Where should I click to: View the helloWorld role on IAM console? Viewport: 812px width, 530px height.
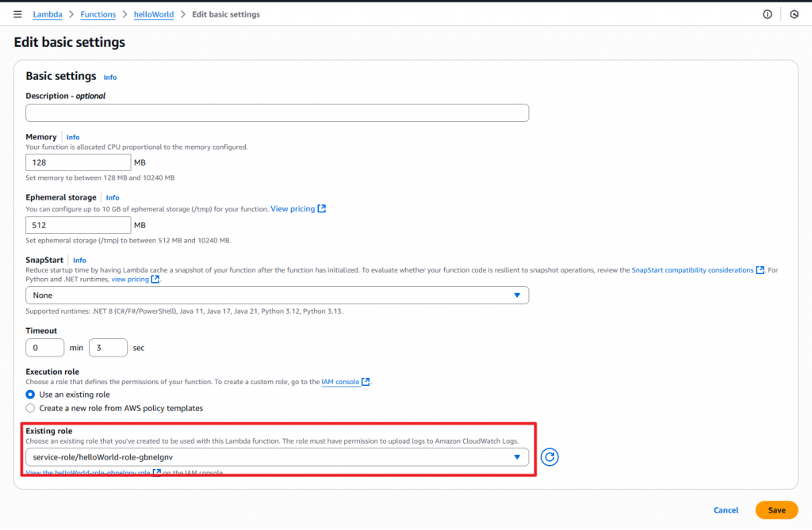click(88, 472)
